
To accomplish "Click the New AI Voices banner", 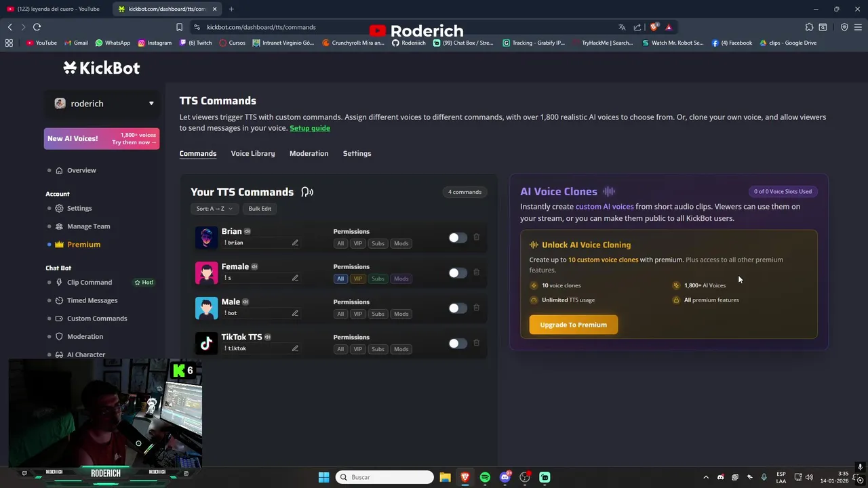I will pos(102,138).
